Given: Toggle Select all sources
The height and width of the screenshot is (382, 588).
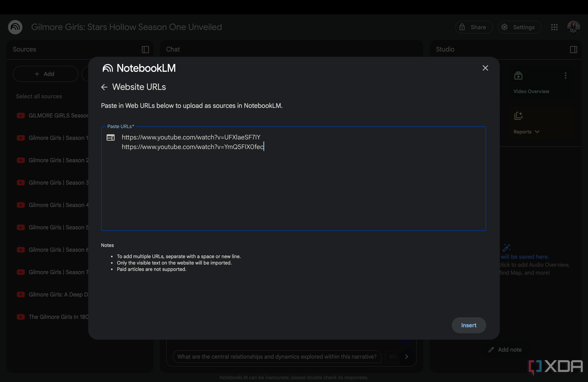Looking at the screenshot, I should (39, 96).
